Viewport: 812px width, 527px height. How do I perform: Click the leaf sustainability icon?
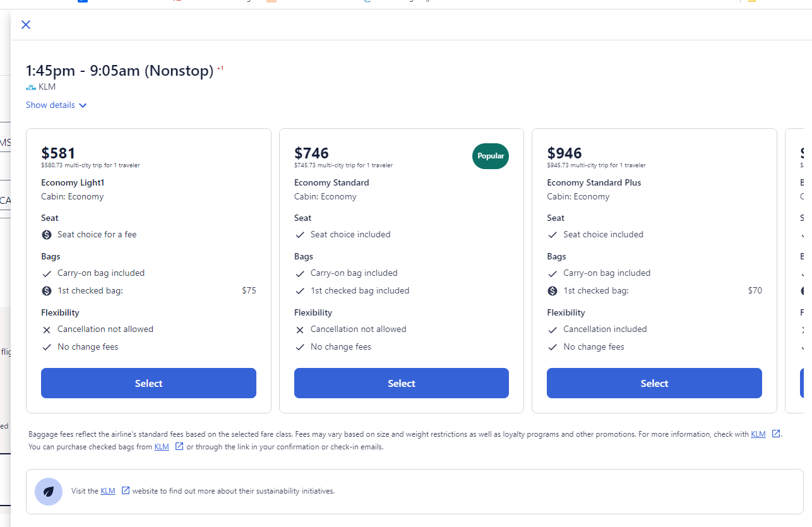click(x=49, y=491)
